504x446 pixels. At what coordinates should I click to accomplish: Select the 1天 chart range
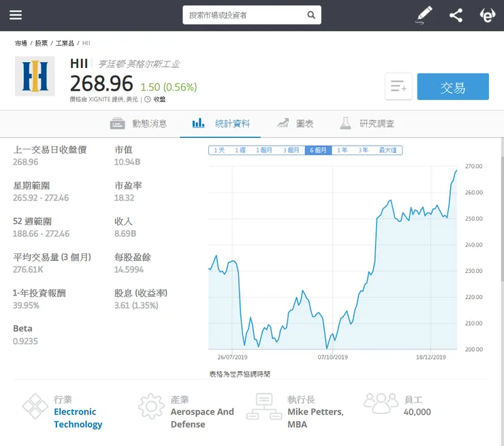(219, 150)
